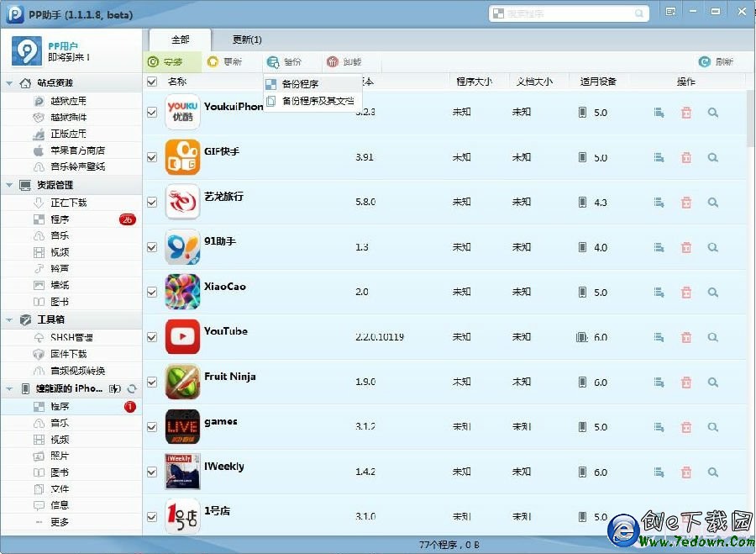Click trash icon in games row
Image resolution: width=756 pixels, height=554 pixels.
point(686,426)
